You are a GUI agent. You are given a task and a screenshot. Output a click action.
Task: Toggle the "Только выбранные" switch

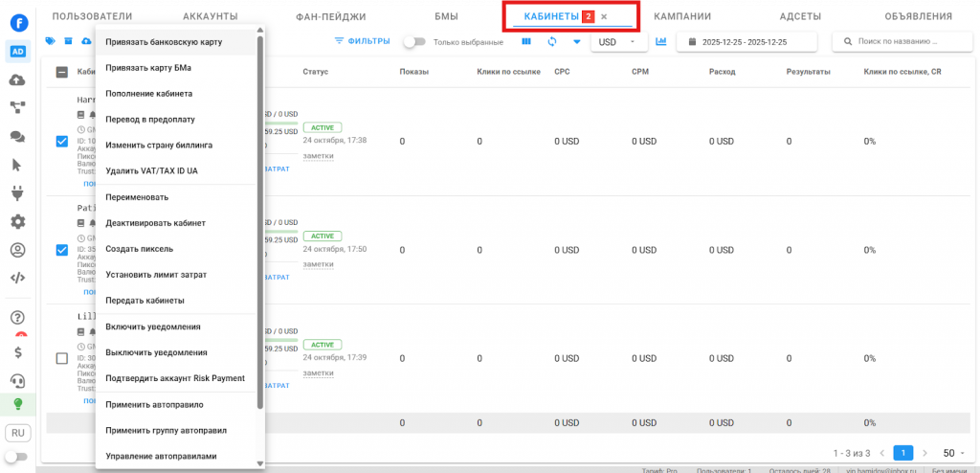(x=415, y=42)
